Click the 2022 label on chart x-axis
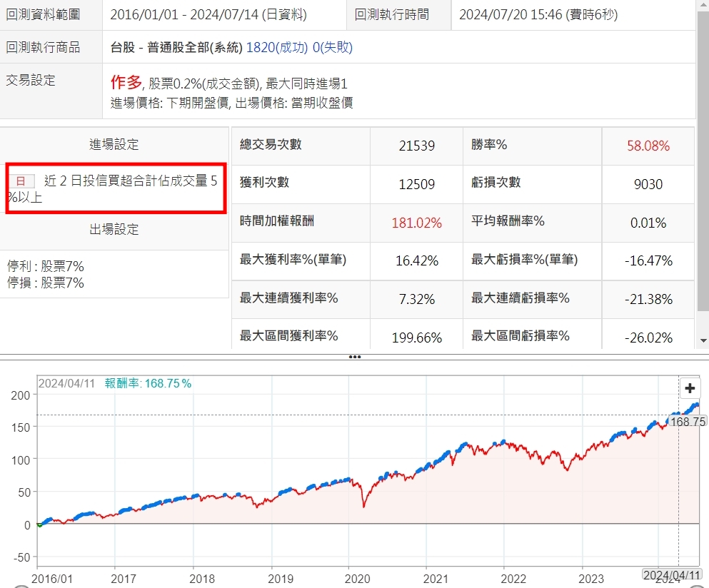This screenshot has height=588, width=709. (x=514, y=578)
